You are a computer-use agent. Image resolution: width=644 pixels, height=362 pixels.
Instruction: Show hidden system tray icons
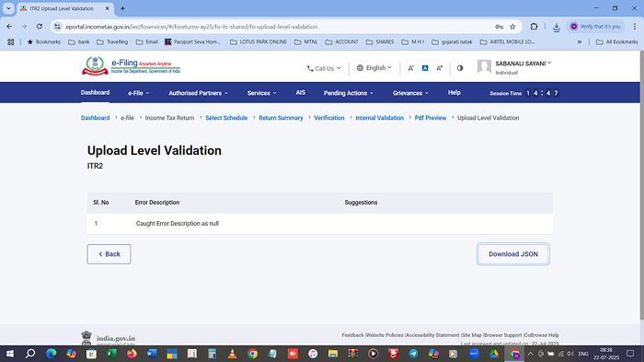(x=530, y=354)
